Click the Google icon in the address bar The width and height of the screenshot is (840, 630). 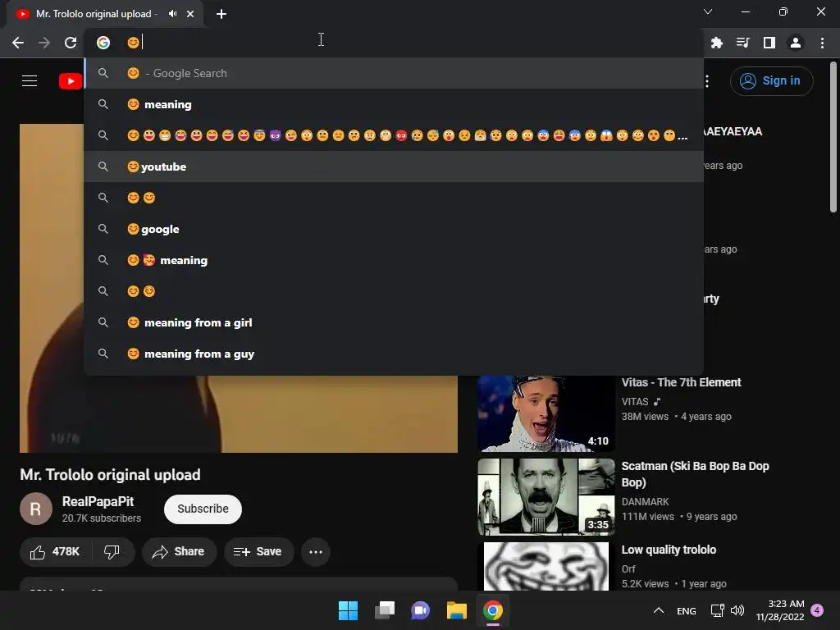103,43
